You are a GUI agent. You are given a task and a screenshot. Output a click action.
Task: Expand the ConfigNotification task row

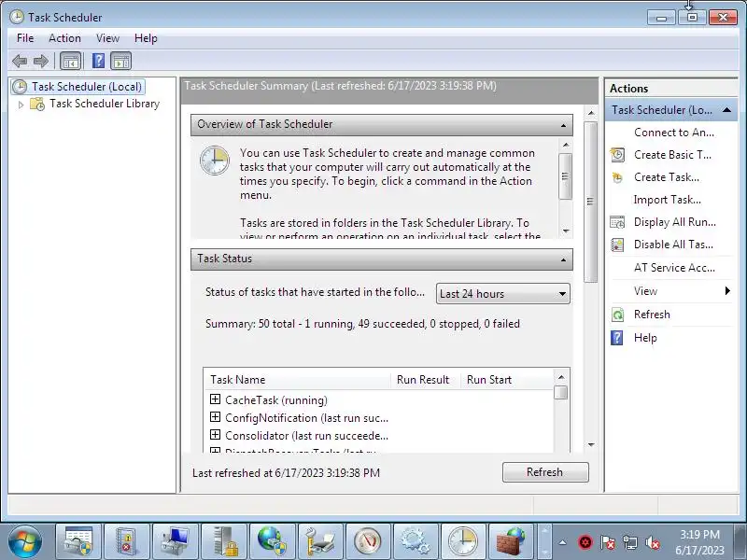point(215,417)
